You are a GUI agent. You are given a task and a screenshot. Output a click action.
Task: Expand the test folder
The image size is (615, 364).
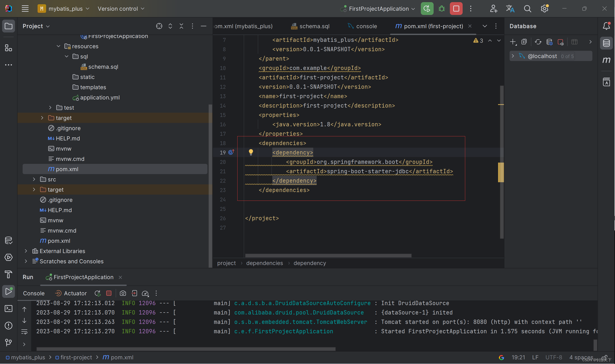pos(50,108)
